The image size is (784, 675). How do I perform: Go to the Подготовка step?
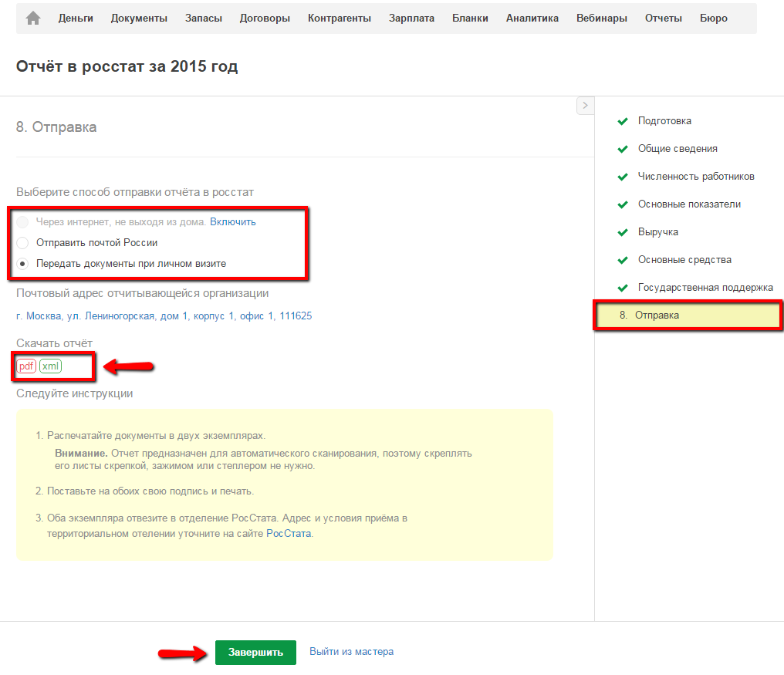(664, 121)
